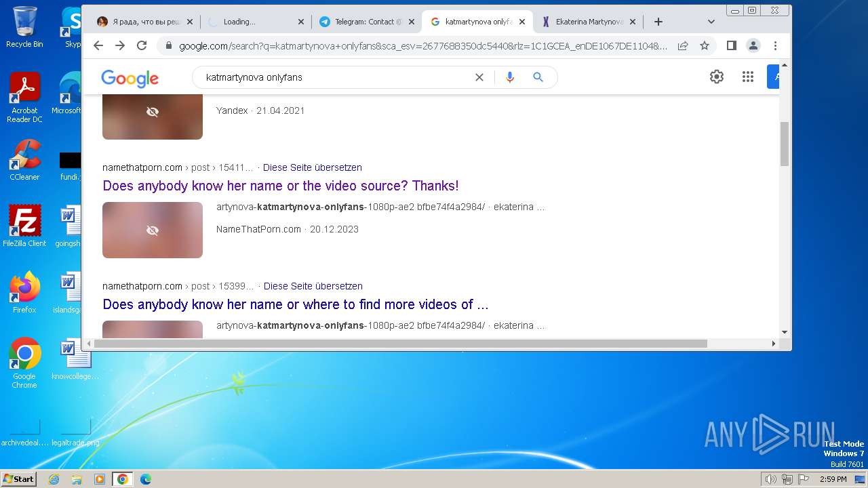
Task: Open File Explorer from taskbar
Action: pyautogui.click(x=77, y=479)
